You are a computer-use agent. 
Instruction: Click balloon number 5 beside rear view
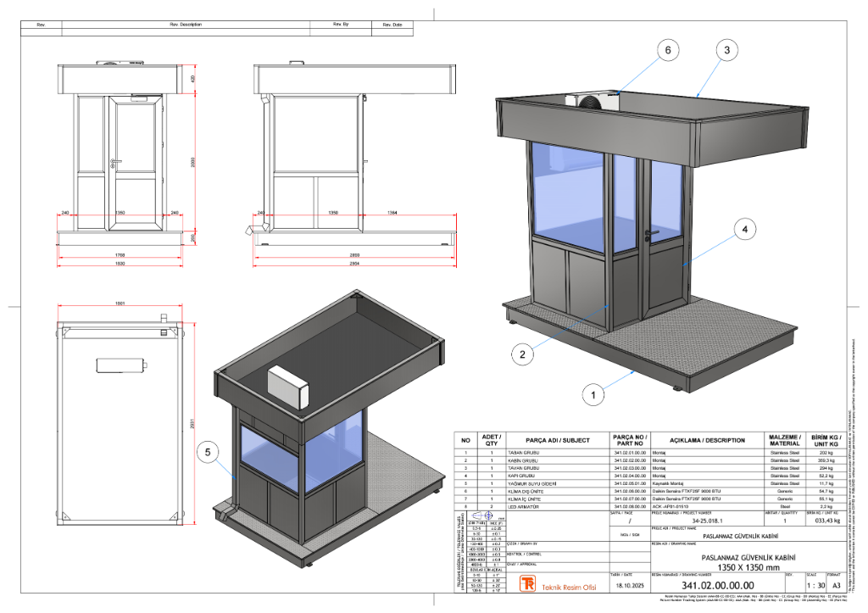[x=208, y=452]
